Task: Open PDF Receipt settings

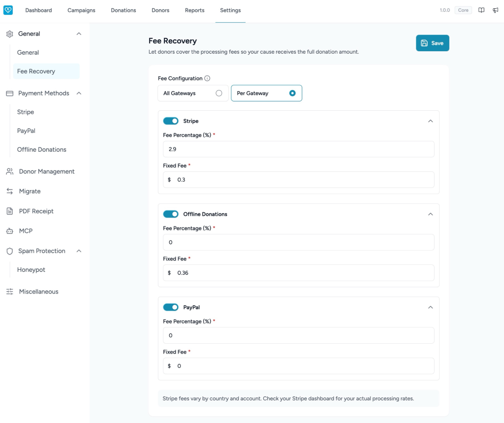Action: [x=36, y=211]
